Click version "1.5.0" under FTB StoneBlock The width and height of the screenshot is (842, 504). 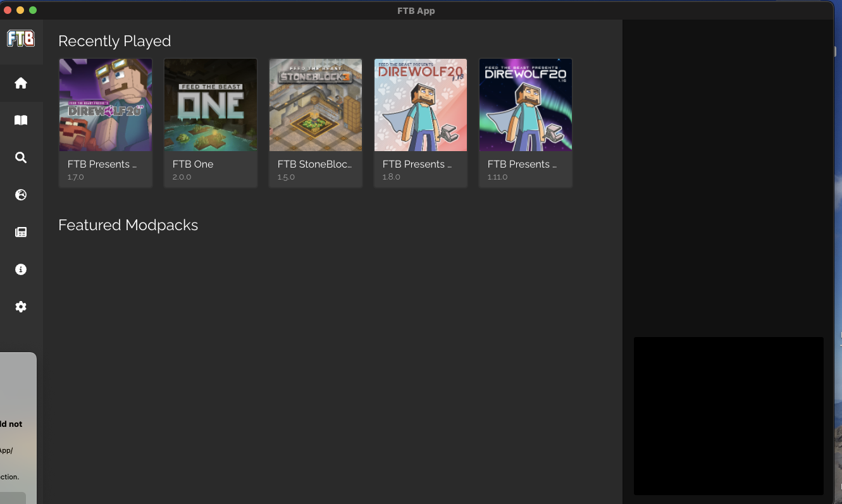pos(286,177)
